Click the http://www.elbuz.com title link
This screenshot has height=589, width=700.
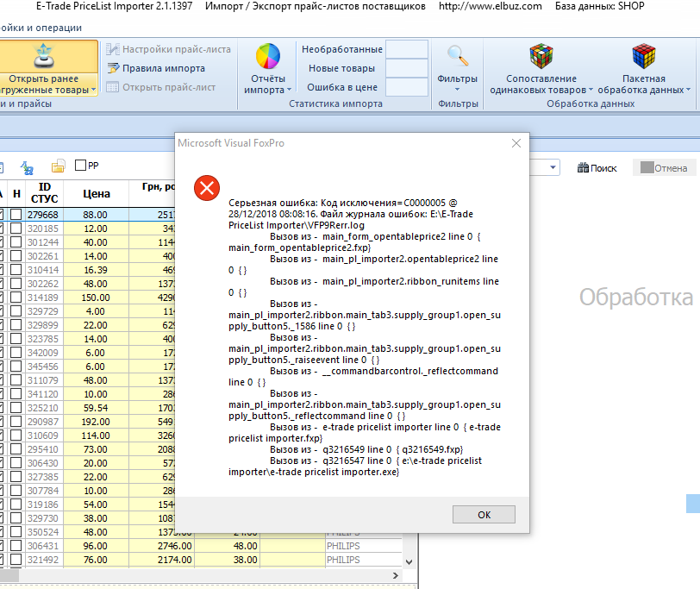point(491,6)
